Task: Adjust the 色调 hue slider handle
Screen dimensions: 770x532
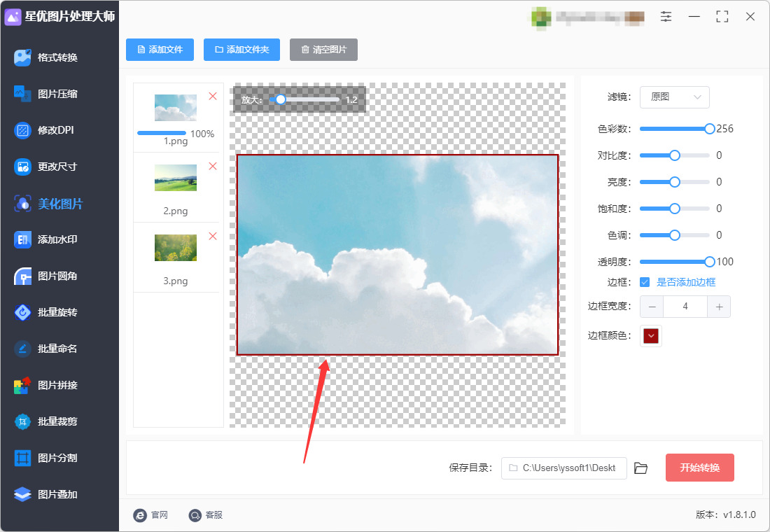Action: pos(675,235)
